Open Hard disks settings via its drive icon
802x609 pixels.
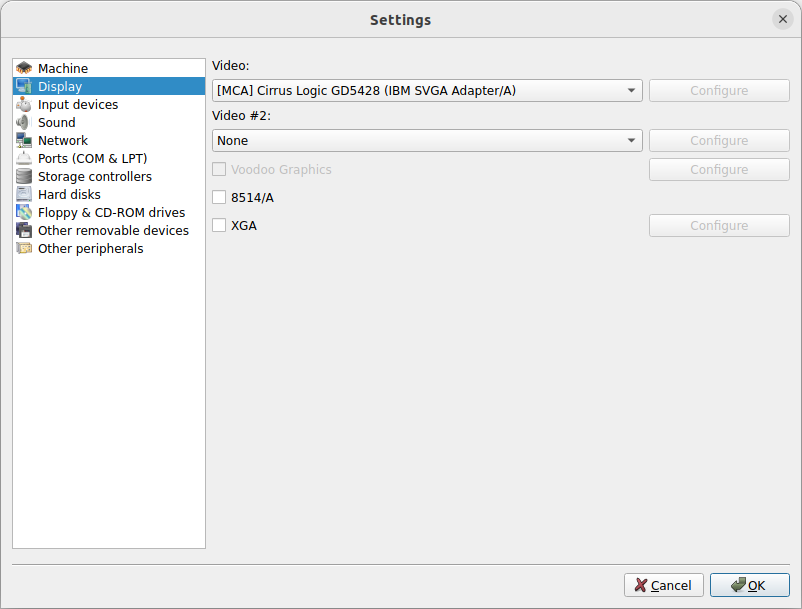[25, 194]
